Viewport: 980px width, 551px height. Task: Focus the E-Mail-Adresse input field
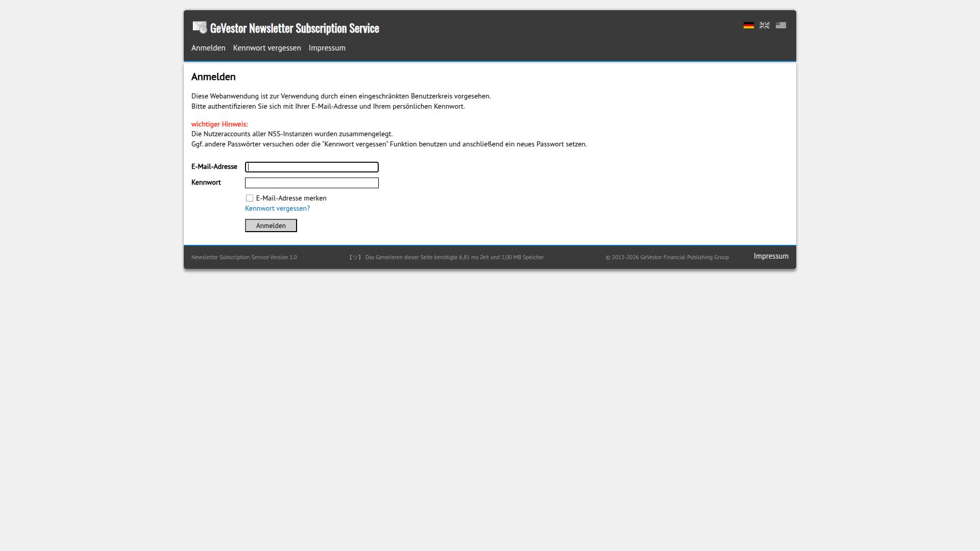point(311,167)
